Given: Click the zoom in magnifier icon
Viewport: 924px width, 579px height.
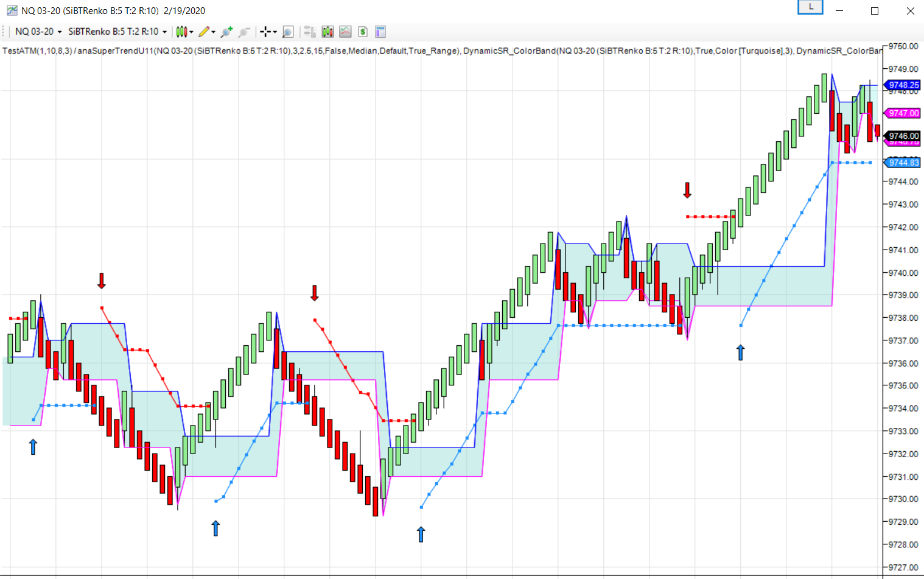Looking at the screenshot, I should point(226,32).
